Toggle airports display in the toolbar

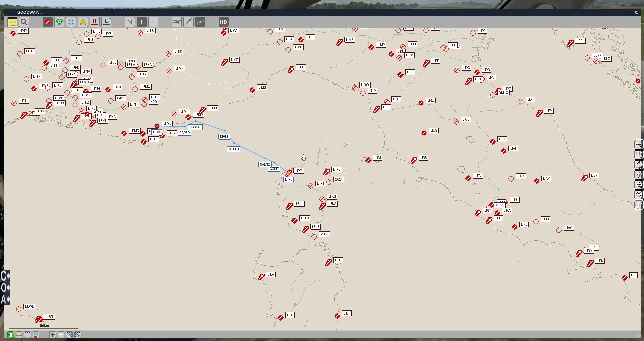click(48, 22)
